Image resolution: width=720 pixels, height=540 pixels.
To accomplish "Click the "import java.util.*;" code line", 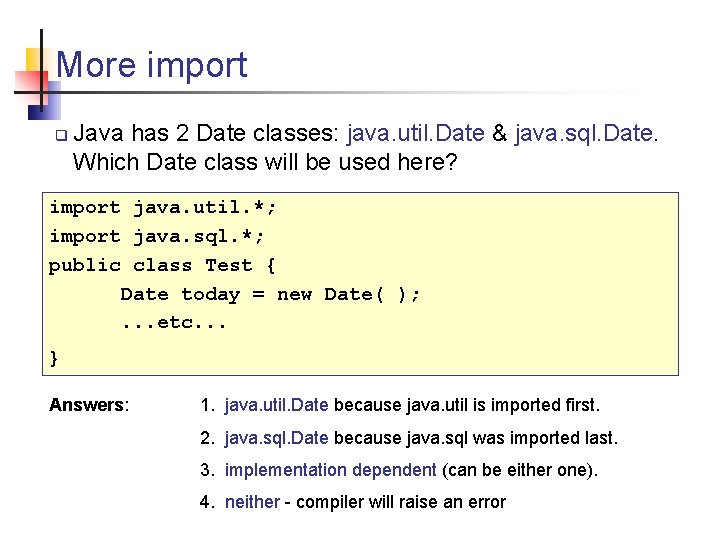I will tap(163, 208).
